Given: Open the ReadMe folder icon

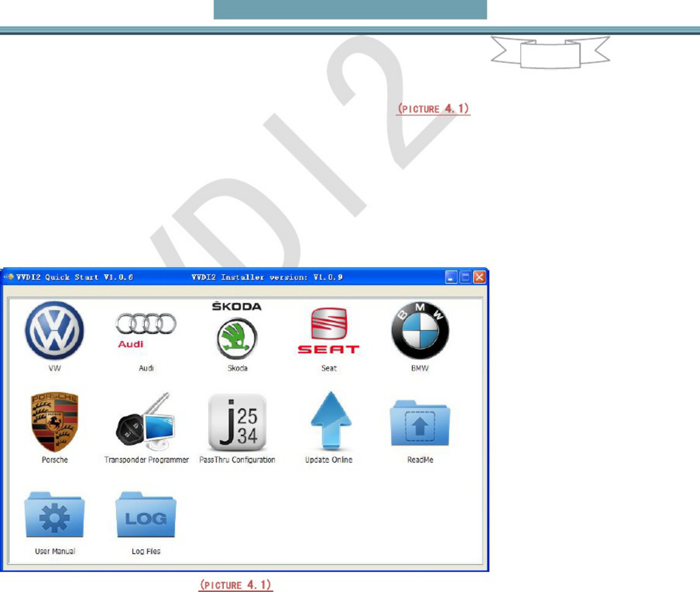Looking at the screenshot, I should [x=420, y=423].
